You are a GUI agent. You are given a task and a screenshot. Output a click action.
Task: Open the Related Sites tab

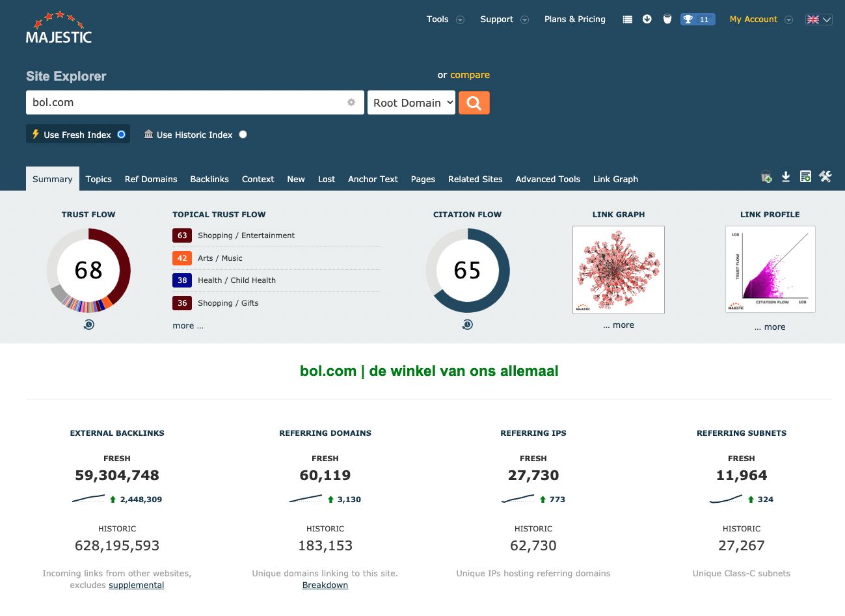click(476, 179)
